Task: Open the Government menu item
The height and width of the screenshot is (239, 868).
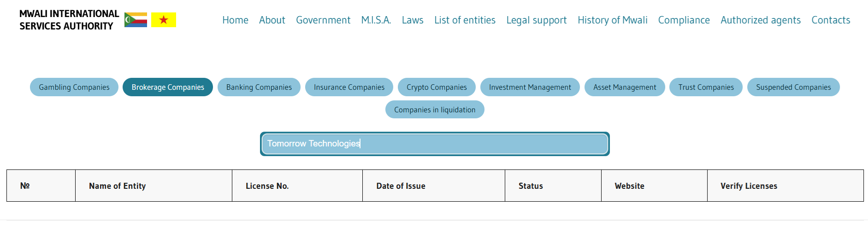Action: [x=323, y=20]
